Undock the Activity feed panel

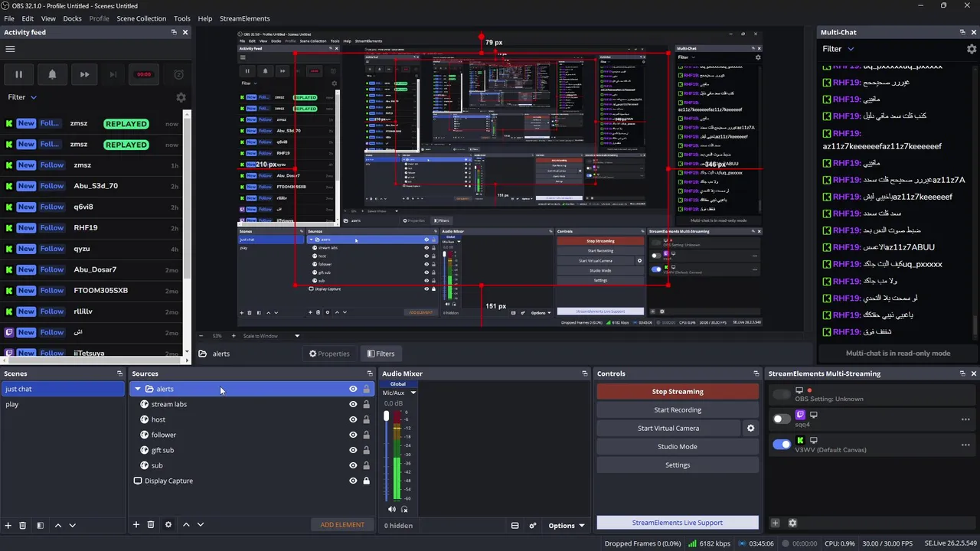coord(174,32)
